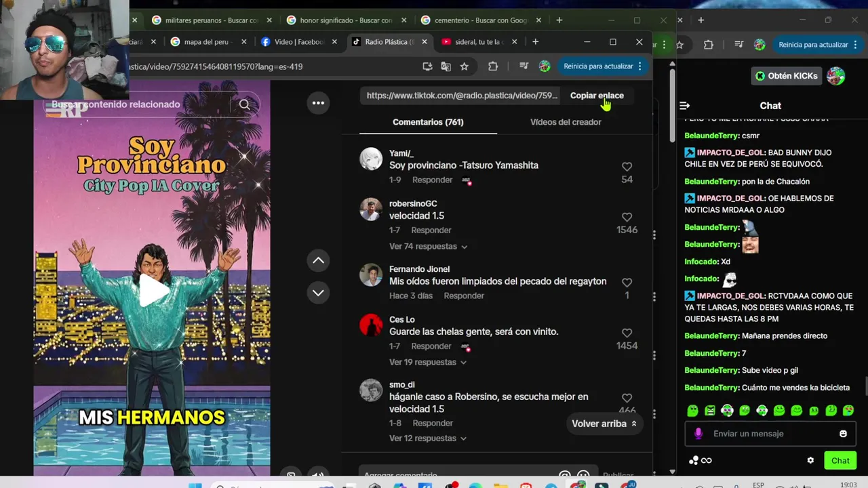The width and height of the screenshot is (868, 488).
Task: Open extensions puzzle icon in the Kick window
Action: click(x=709, y=45)
